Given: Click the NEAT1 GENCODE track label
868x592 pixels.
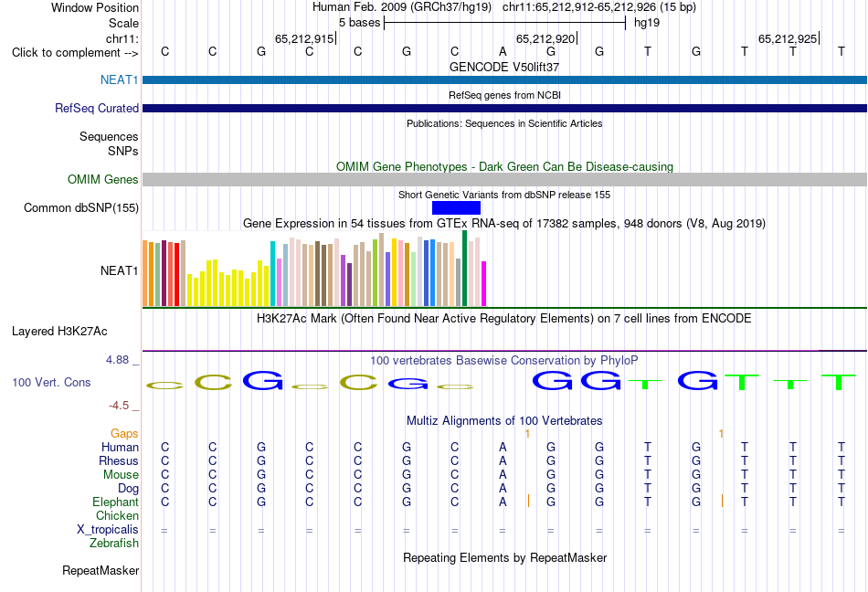Looking at the screenshot, I should [x=119, y=79].
